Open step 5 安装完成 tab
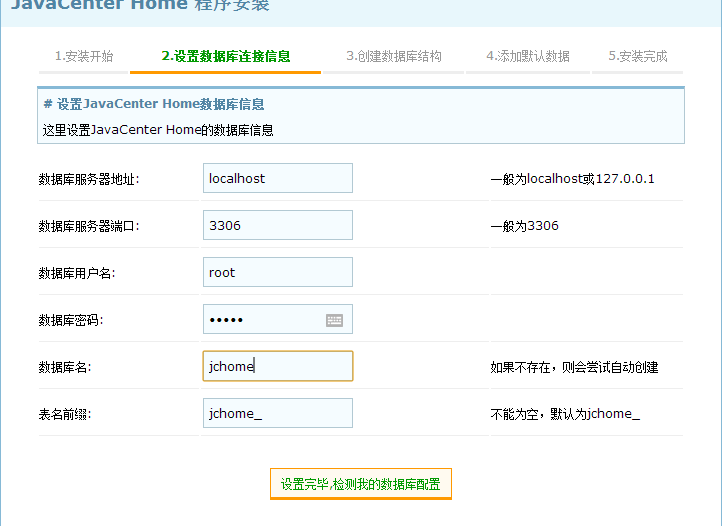 coord(638,56)
